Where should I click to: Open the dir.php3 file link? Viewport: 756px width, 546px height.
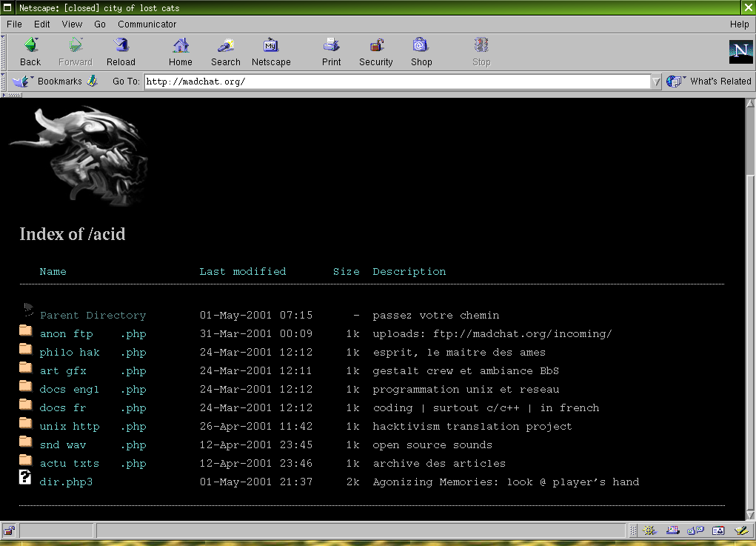pyautogui.click(x=66, y=482)
